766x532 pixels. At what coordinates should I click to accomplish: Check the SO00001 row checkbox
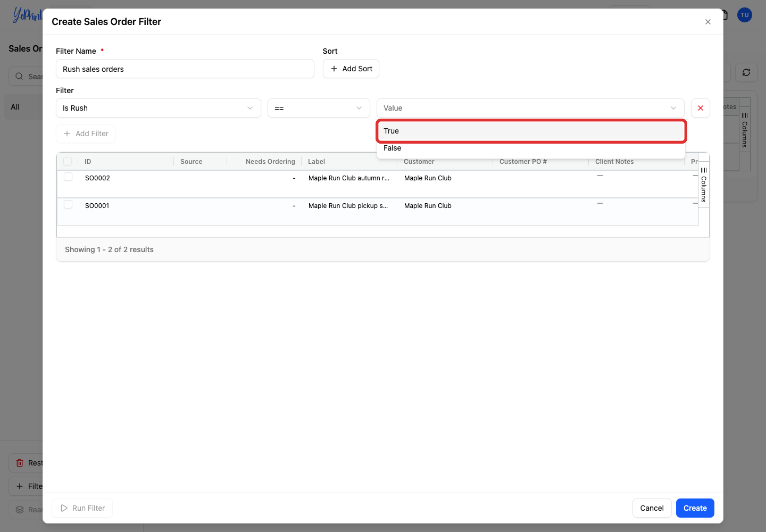pos(68,204)
